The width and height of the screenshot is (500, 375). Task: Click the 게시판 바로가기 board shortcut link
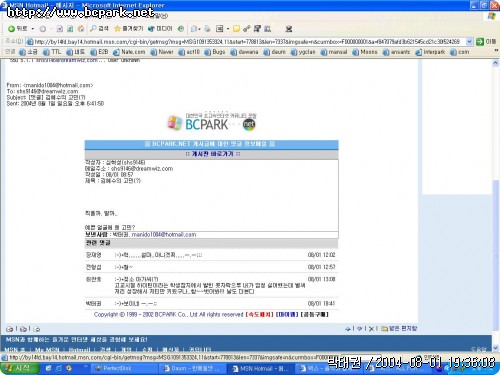coord(212,154)
